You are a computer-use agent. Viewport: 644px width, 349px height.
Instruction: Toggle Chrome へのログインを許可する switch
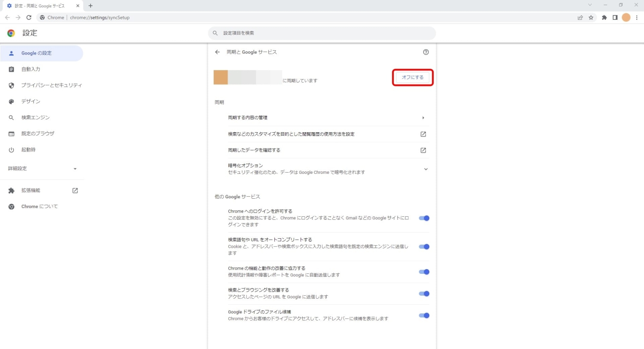(424, 218)
